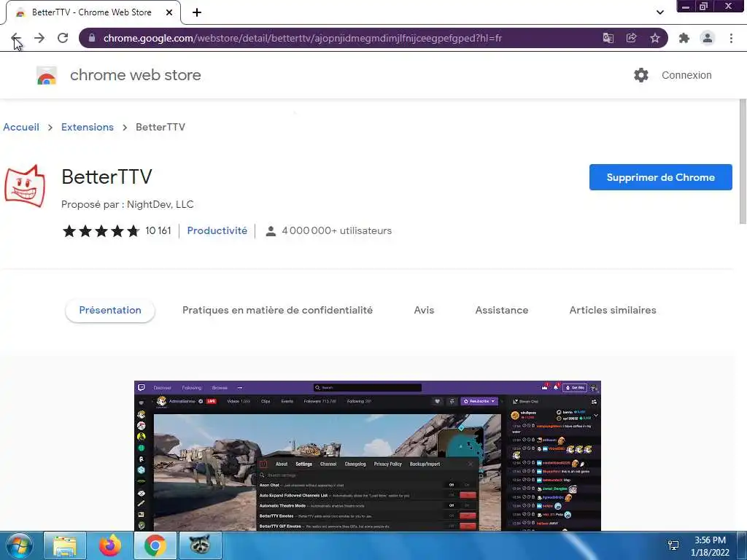Open the Extensions puzzle menu
The image size is (747, 560).
click(684, 38)
